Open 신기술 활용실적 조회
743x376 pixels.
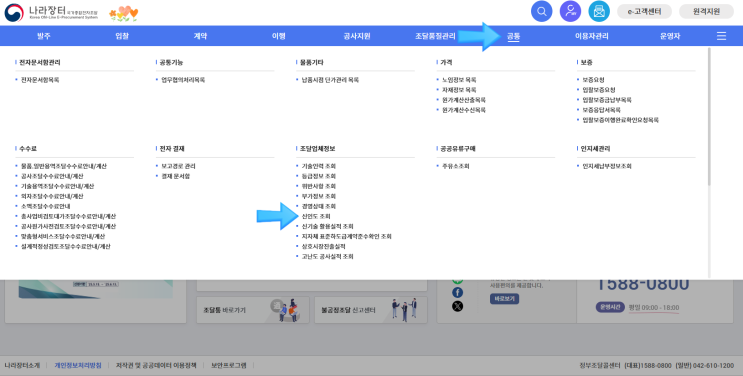coord(327,226)
